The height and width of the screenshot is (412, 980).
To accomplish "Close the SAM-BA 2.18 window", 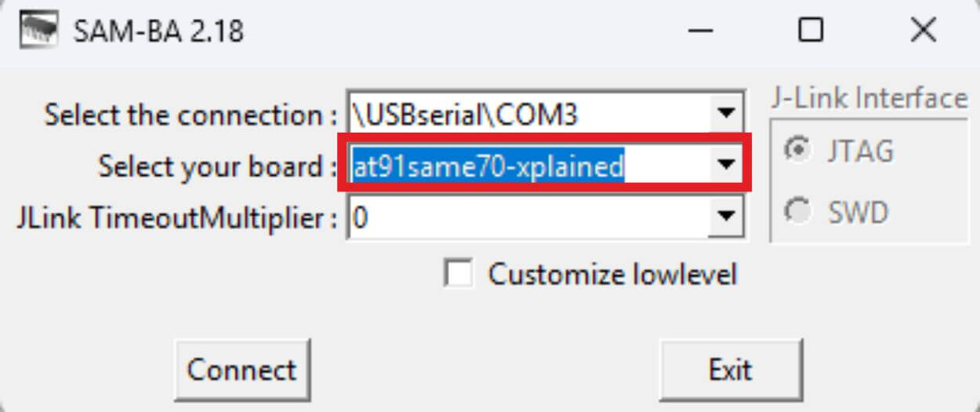I will click(x=923, y=31).
